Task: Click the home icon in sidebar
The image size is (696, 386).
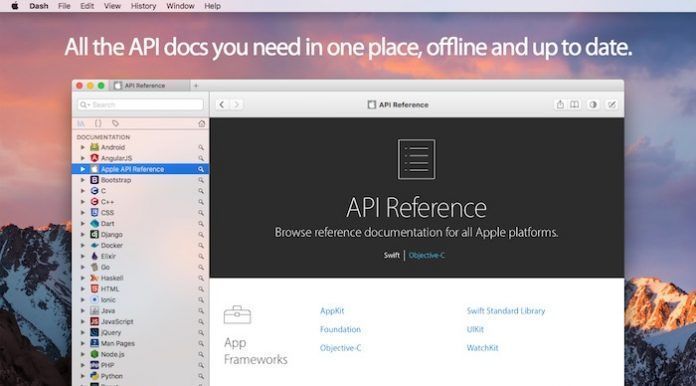Action: (x=202, y=123)
